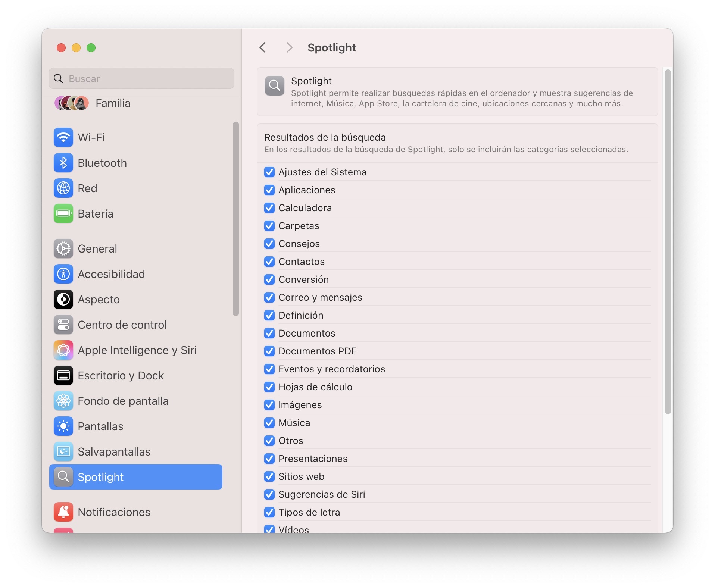
Task: Click the sidebar vertical scrollbar
Action: [x=235, y=219]
